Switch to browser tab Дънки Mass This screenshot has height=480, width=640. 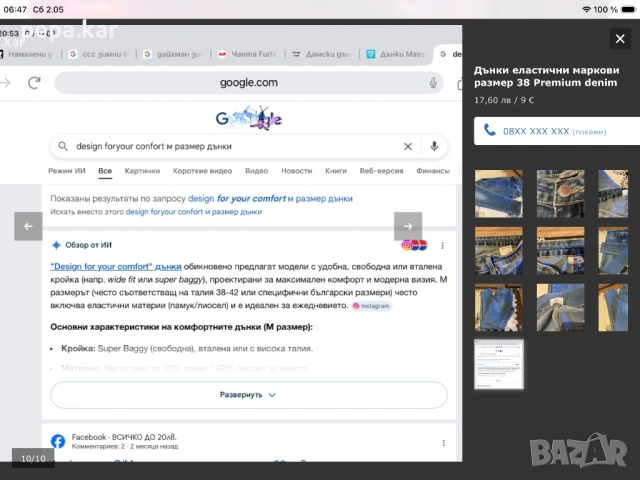tap(397, 54)
